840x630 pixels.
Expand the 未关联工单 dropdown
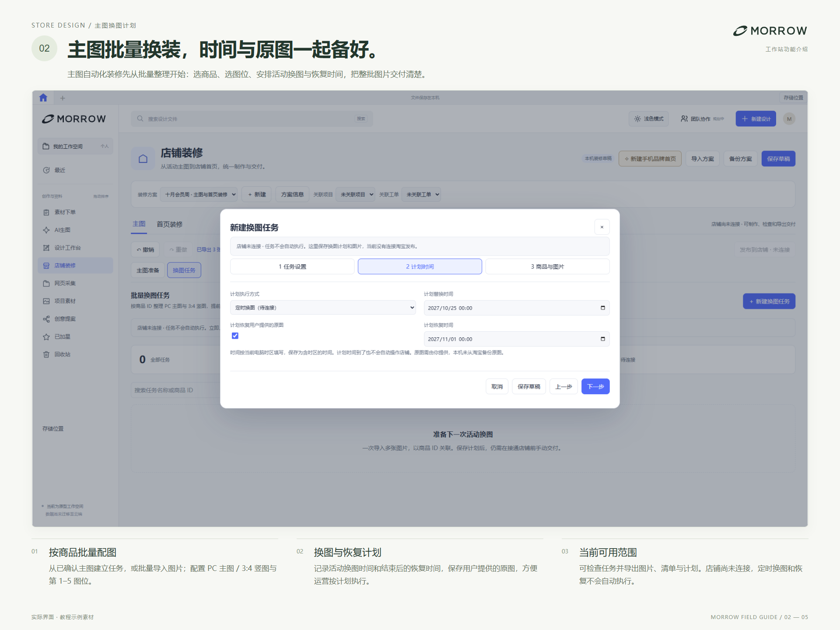click(421, 194)
